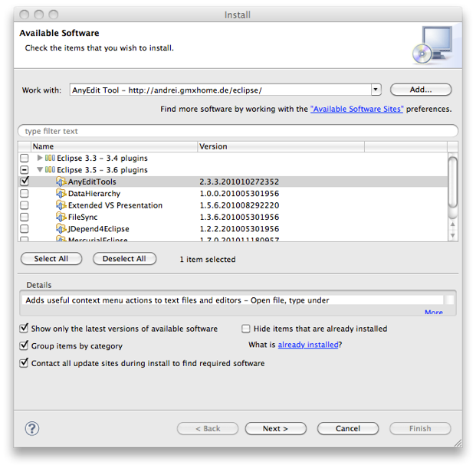
Task: Check the JDepend4Eclipse checkbox
Action: coord(25,229)
